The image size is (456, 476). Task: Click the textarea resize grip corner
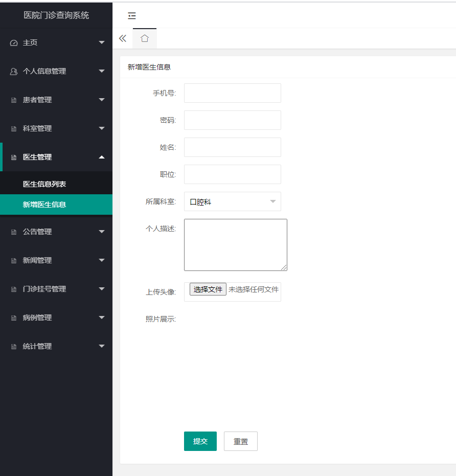pyautogui.click(x=284, y=267)
